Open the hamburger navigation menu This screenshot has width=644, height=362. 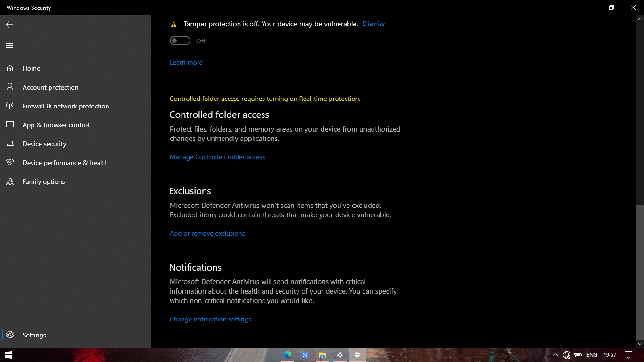(9, 46)
